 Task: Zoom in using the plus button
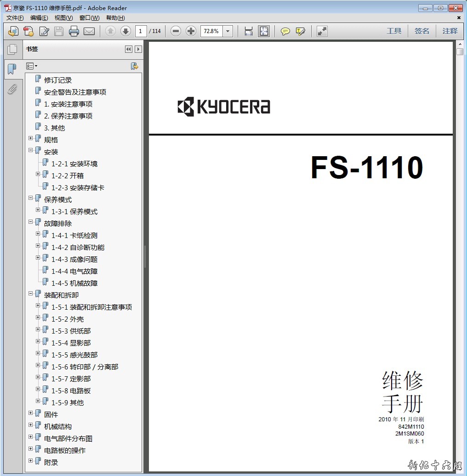pos(191,31)
